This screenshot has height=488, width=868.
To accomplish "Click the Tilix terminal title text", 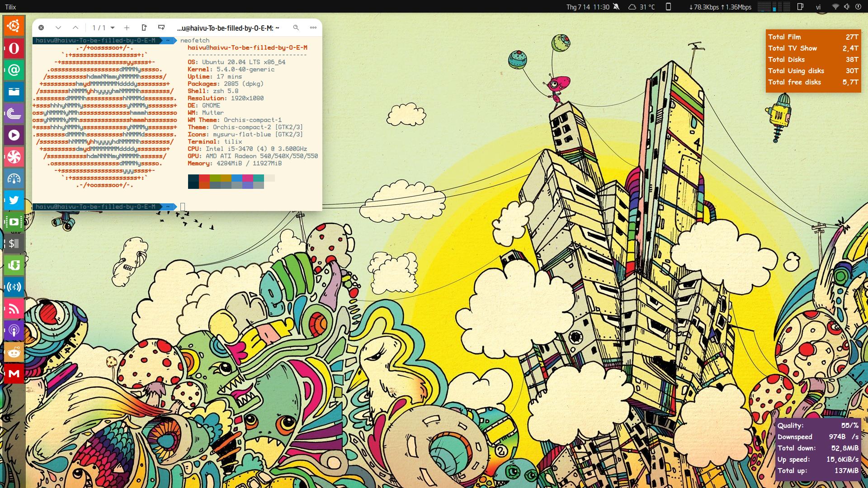I will click(x=228, y=28).
